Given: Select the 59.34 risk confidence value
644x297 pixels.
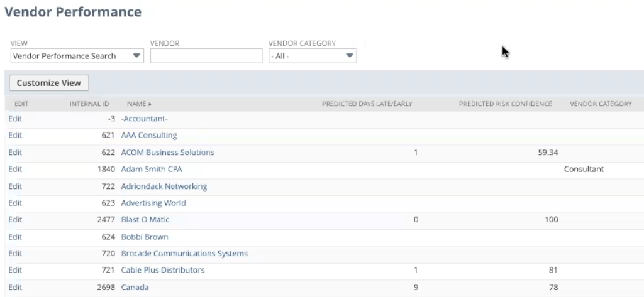Looking at the screenshot, I should [x=548, y=152].
